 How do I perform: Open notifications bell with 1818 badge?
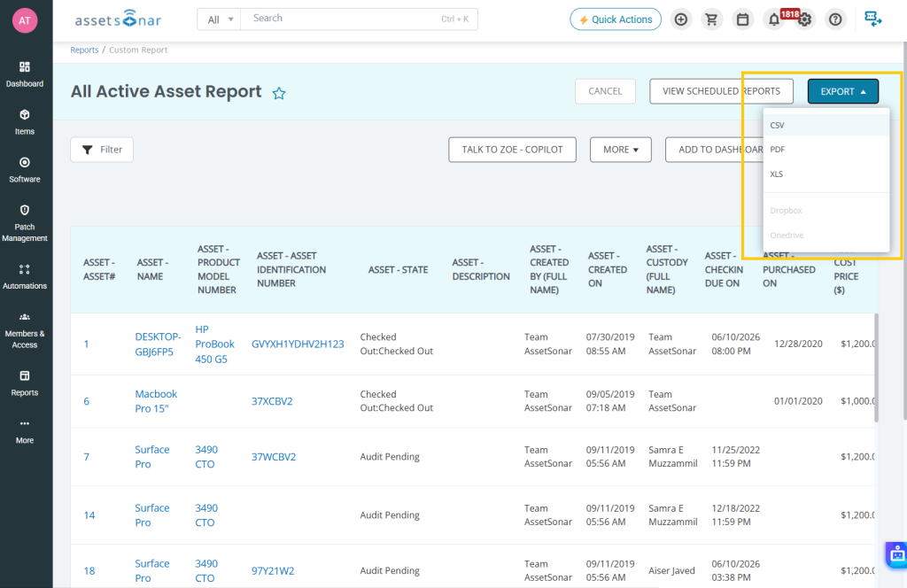[x=774, y=19]
